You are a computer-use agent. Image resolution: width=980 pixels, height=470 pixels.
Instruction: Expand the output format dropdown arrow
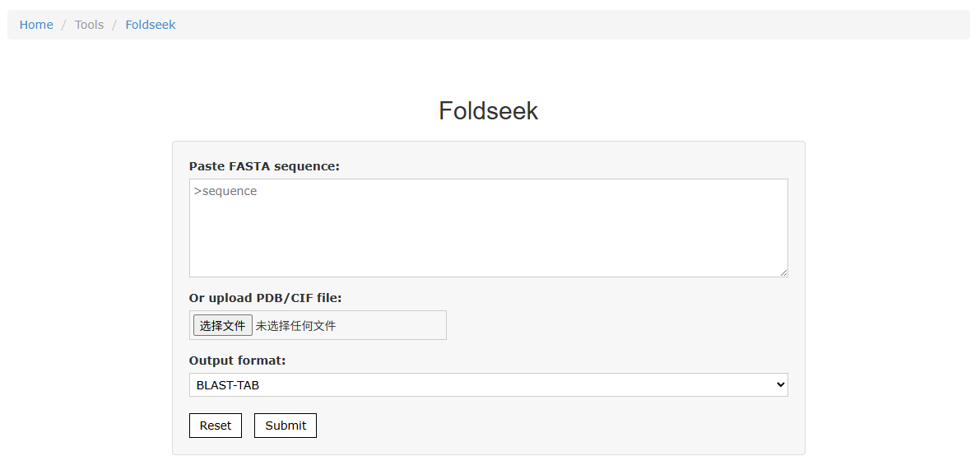click(x=780, y=385)
